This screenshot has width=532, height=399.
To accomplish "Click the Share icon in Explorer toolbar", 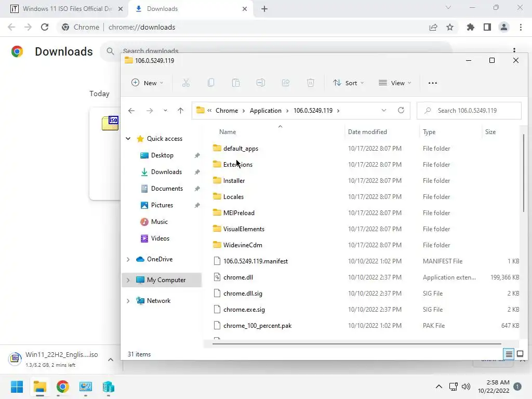I will (286, 83).
